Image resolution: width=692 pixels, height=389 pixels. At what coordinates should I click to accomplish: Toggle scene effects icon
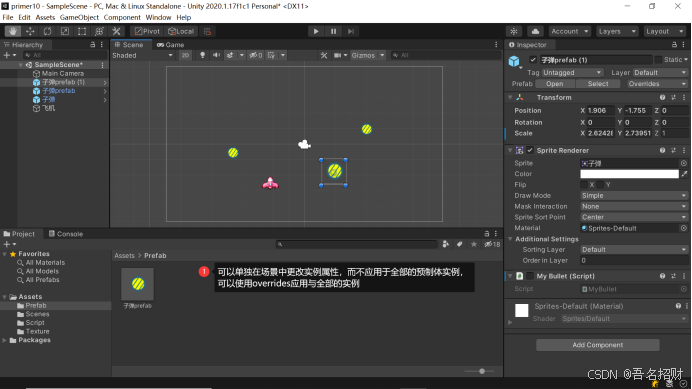[x=230, y=55]
